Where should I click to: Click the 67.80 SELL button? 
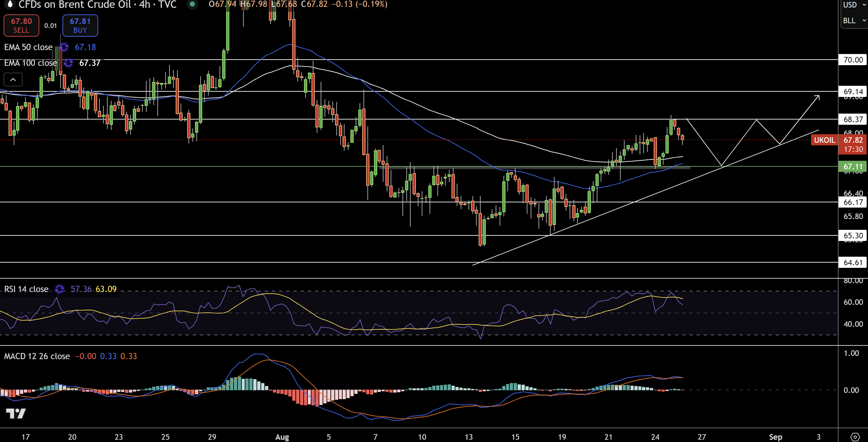pos(21,26)
